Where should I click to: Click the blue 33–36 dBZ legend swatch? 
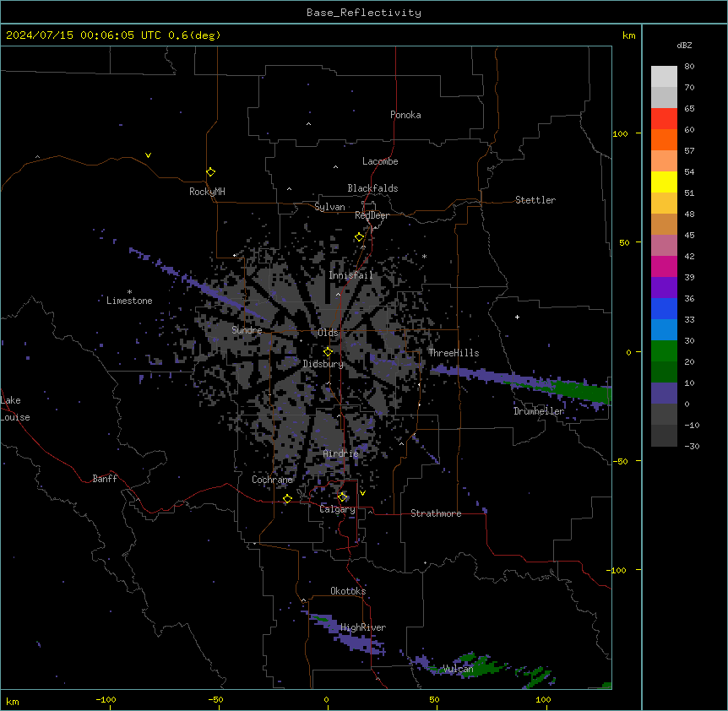tap(664, 308)
